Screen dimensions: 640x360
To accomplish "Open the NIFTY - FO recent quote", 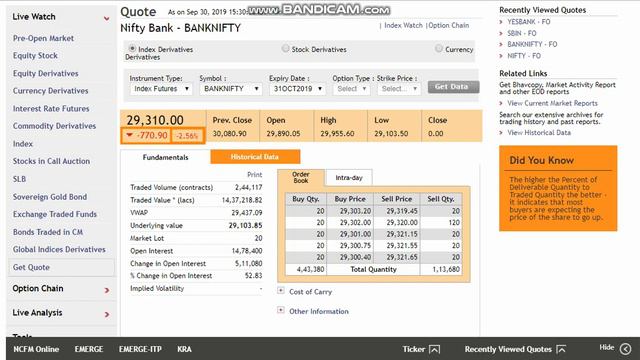I will 524,56.
